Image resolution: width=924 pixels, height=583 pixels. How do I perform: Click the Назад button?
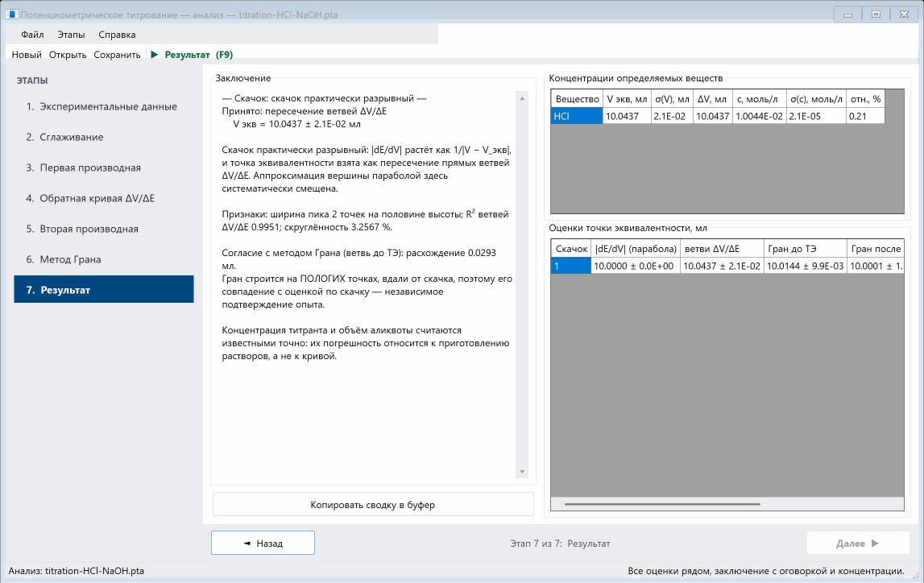263,543
